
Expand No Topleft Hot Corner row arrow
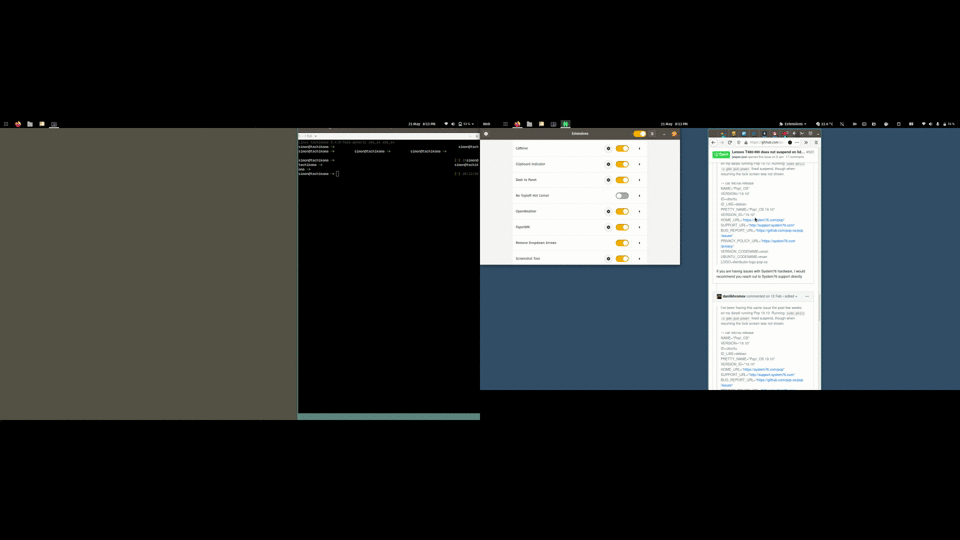[639, 196]
